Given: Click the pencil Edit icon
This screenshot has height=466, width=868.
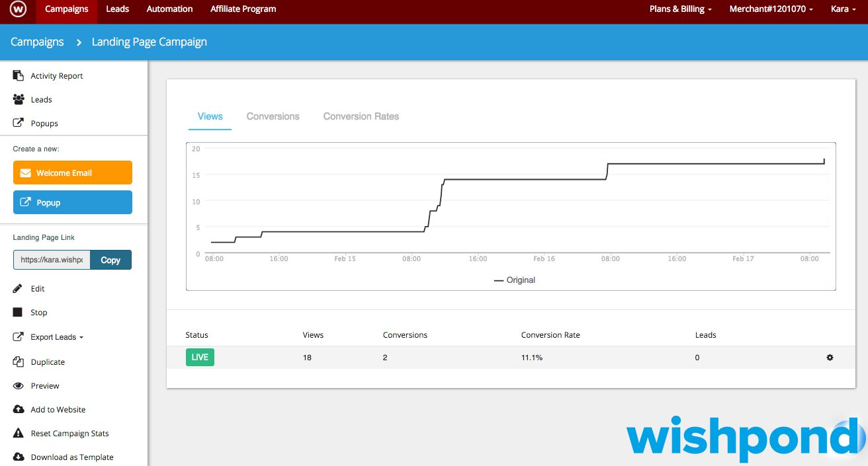Looking at the screenshot, I should point(19,289).
